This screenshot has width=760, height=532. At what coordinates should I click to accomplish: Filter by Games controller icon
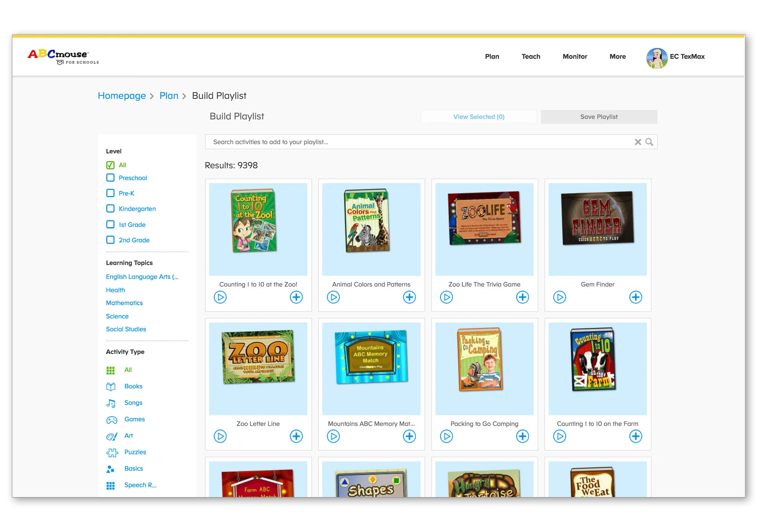pyautogui.click(x=111, y=420)
